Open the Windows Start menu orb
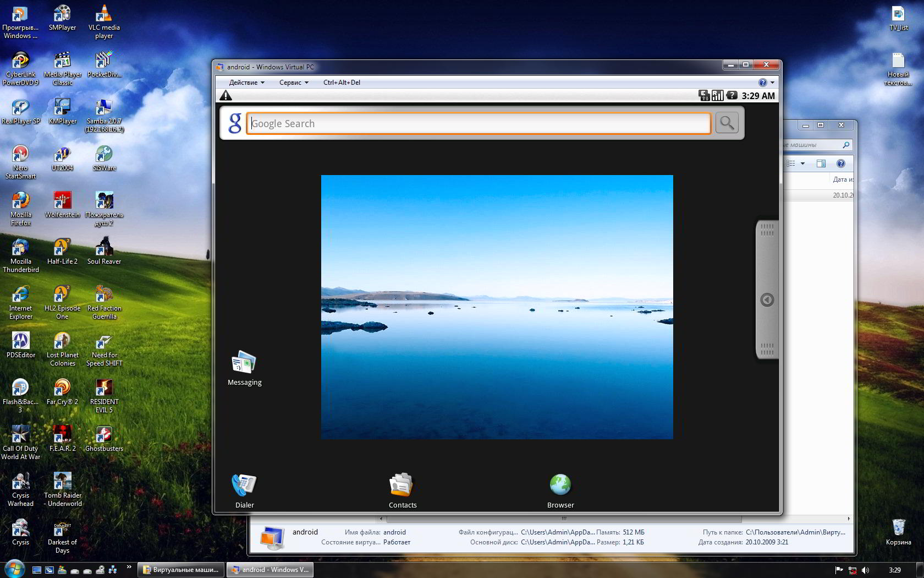This screenshot has width=924, height=578. click(x=14, y=569)
